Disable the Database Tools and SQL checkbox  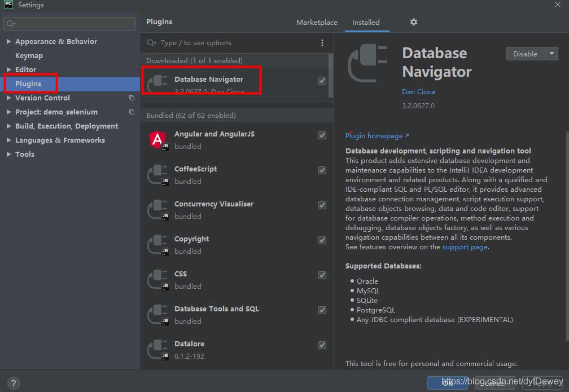point(322,310)
